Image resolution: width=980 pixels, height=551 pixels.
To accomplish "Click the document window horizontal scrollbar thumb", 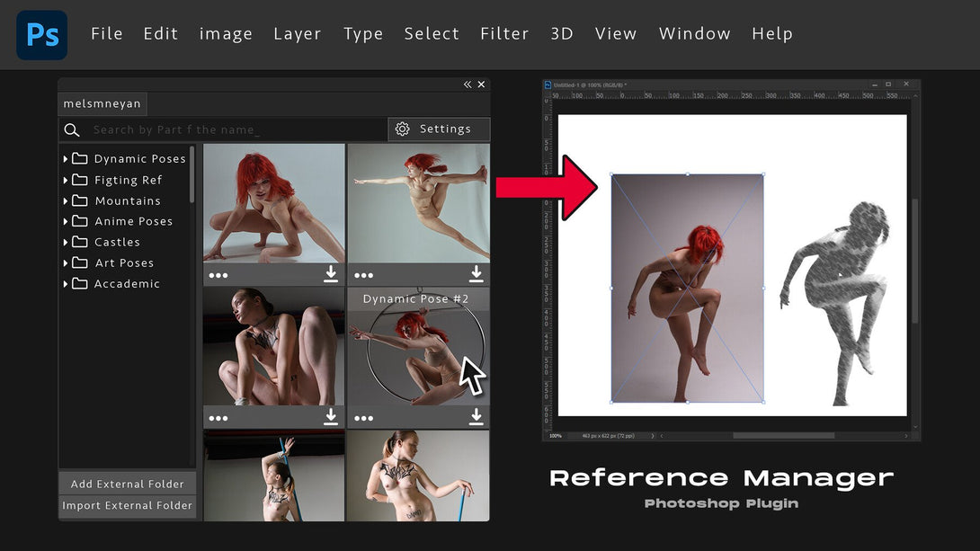I will [783, 436].
